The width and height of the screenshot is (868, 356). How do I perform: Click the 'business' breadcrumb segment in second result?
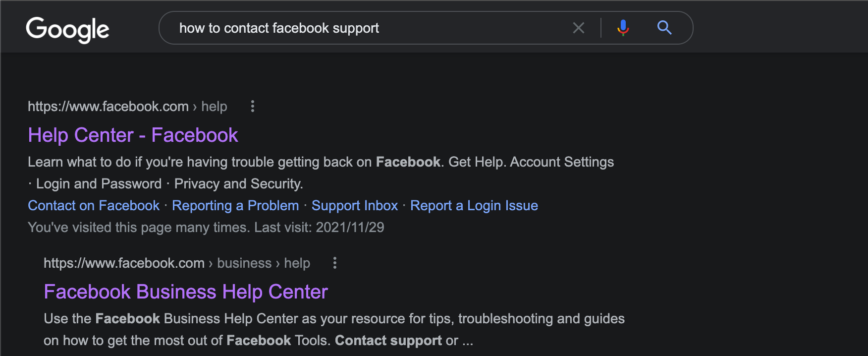tap(244, 263)
